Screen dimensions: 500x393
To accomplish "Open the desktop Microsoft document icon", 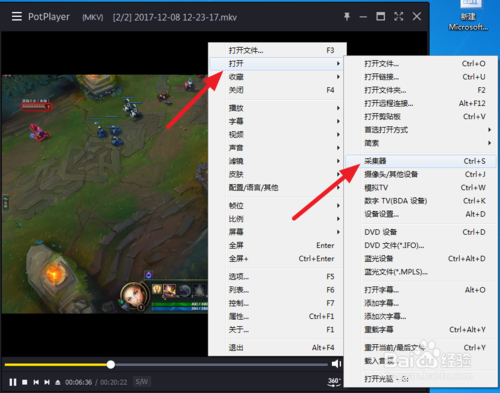I will point(468,15).
